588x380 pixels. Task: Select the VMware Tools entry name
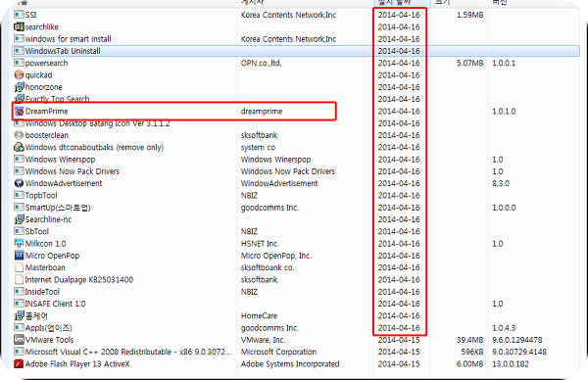coord(49,340)
